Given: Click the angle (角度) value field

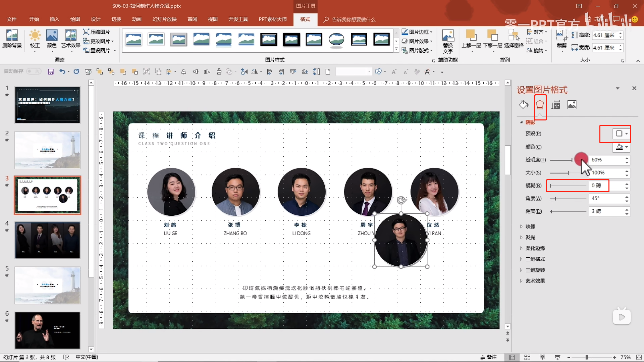Looking at the screenshot, I should click(606, 199).
